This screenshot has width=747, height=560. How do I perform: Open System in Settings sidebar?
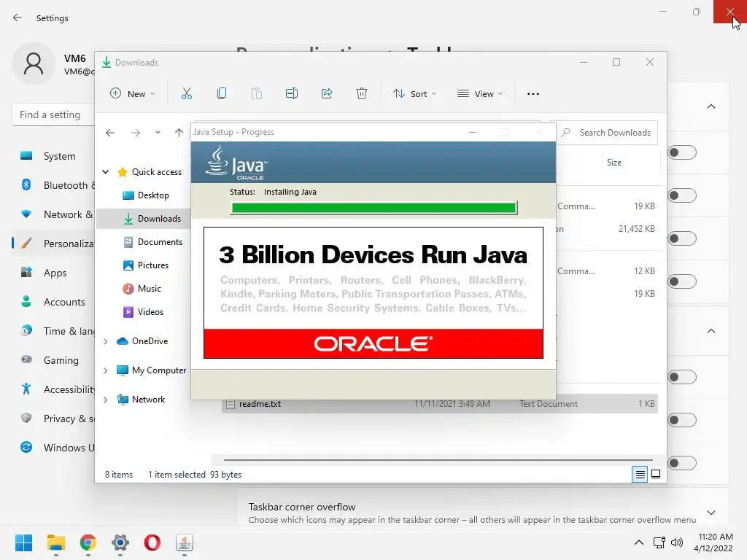(53, 156)
